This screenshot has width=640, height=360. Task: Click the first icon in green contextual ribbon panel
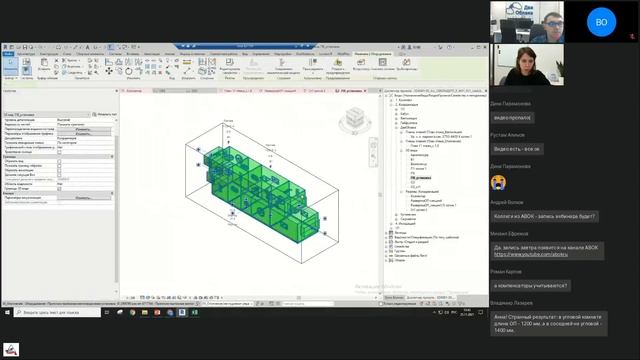(x=361, y=62)
